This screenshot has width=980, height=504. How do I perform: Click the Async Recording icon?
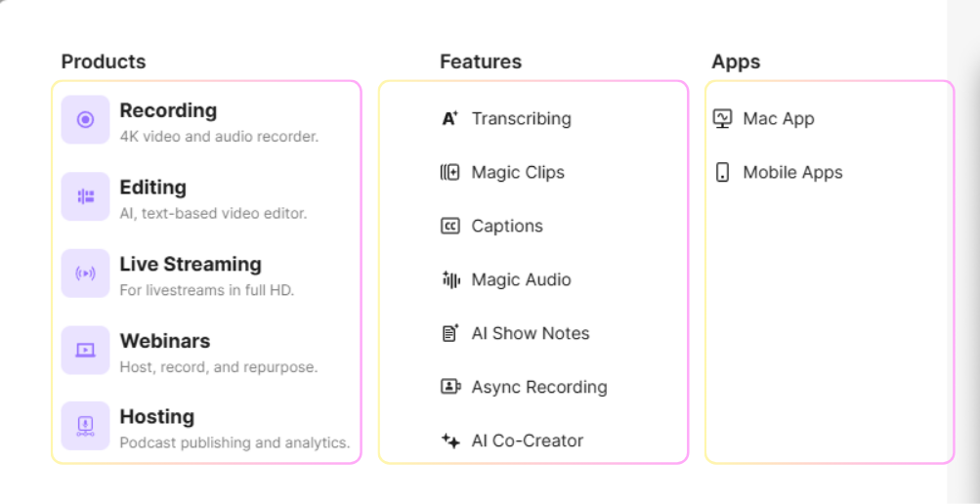[x=449, y=387]
